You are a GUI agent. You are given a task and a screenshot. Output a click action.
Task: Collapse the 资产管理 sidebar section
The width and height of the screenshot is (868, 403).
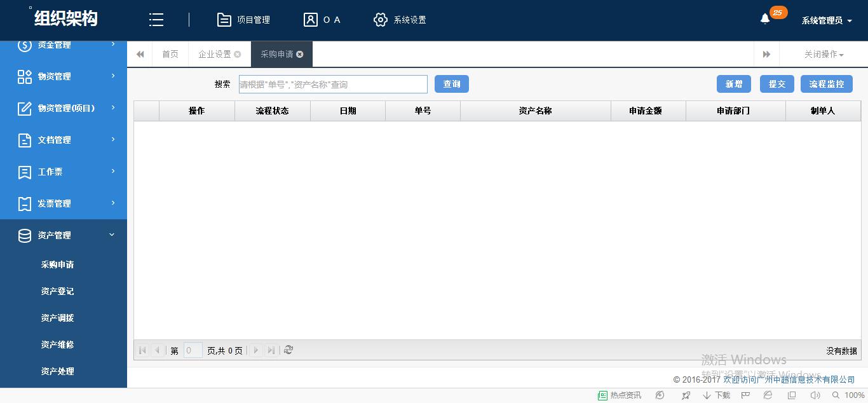click(x=64, y=235)
